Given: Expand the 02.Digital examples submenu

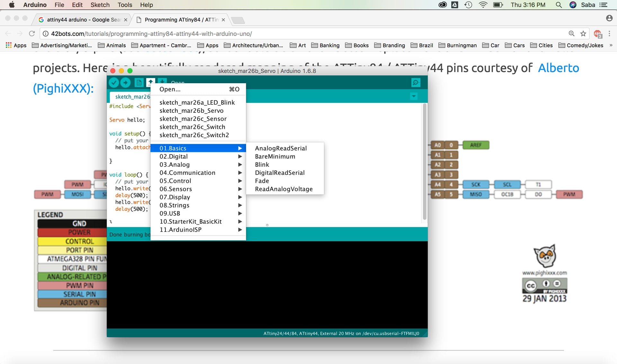Looking at the screenshot, I should (198, 156).
